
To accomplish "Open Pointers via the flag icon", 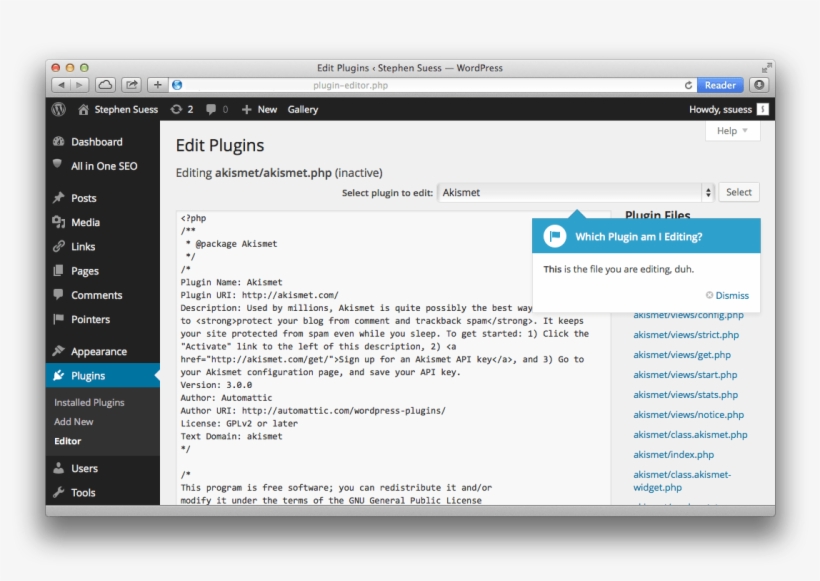I will (x=60, y=318).
